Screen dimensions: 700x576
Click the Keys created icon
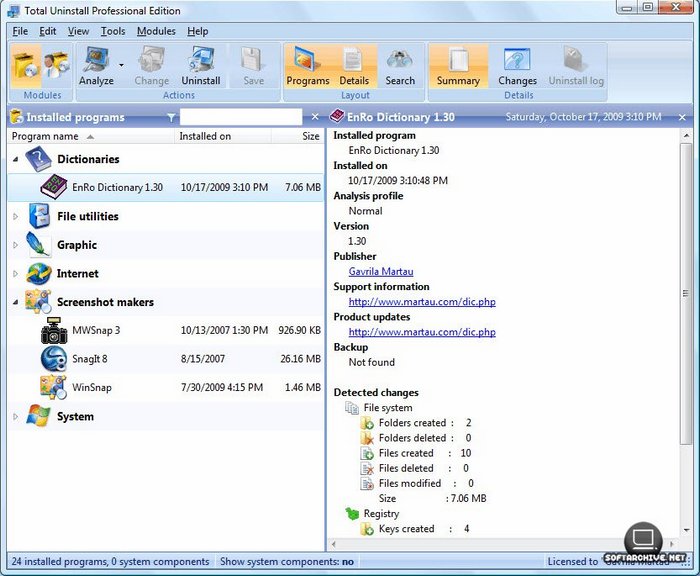pos(367,529)
